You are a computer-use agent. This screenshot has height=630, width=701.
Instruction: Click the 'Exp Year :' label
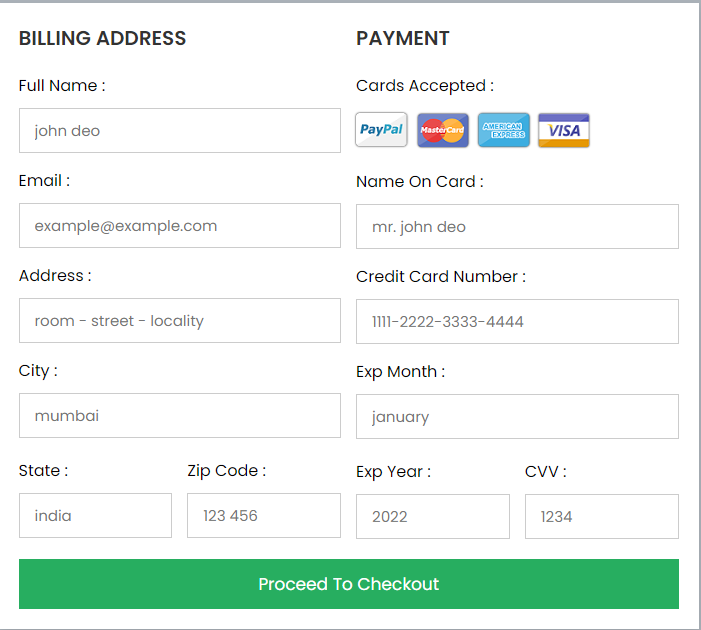393,472
